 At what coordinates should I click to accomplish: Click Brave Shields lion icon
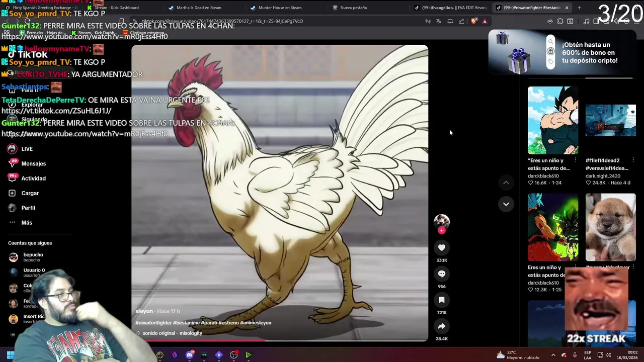(474, 21)
